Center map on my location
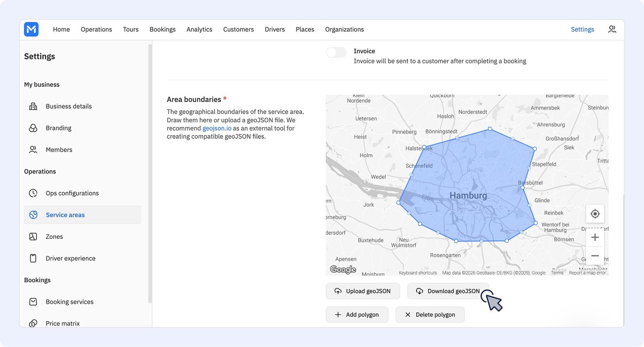Screen dimensions: 644x347 595,214
